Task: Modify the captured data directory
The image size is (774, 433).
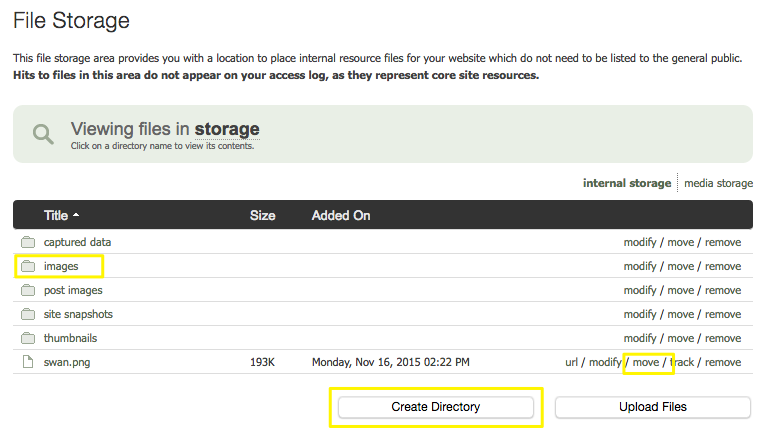Action: pyautogui.click(x=640, y=242)
